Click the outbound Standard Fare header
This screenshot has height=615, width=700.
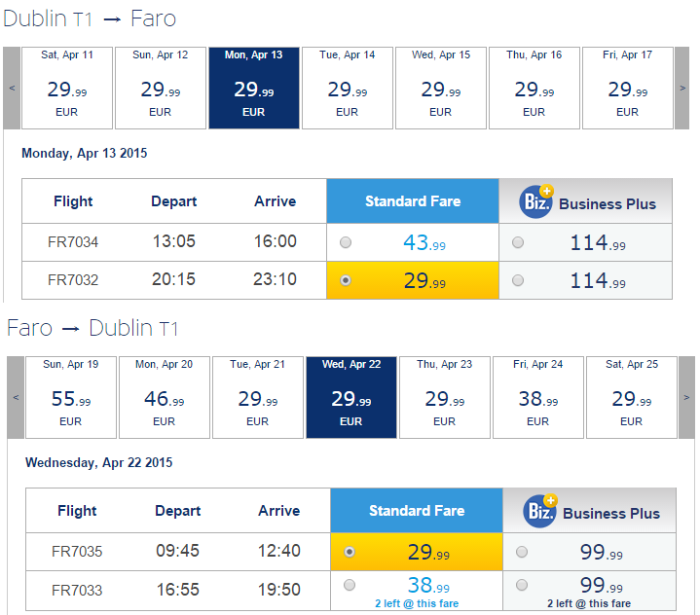click(x=413, y=201)
